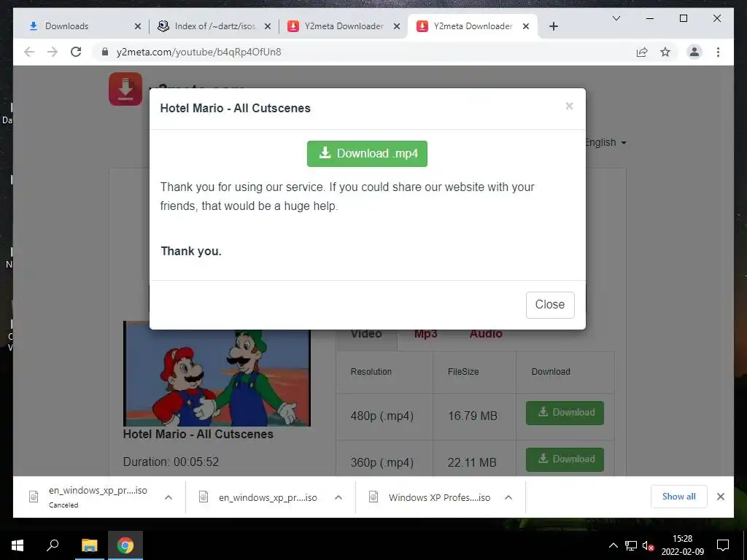Click the Hotel Mario video thumbnail

pos(217,373)
